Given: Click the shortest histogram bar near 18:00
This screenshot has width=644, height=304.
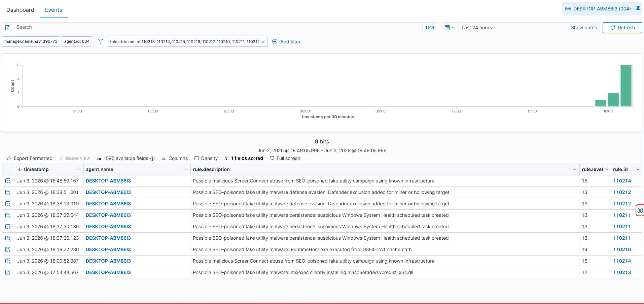Looking at the screenshot, I should click(601, 103).
